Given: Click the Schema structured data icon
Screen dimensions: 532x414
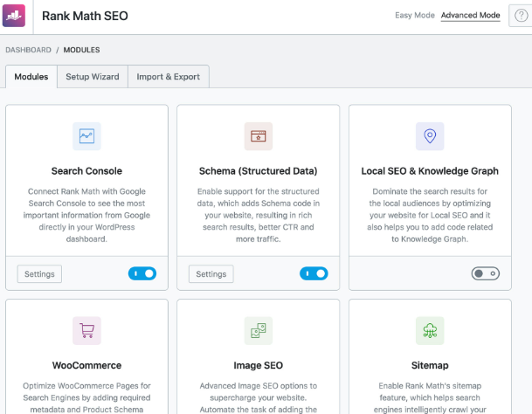Looking at the screenshot, I should (x=259, y=136).
